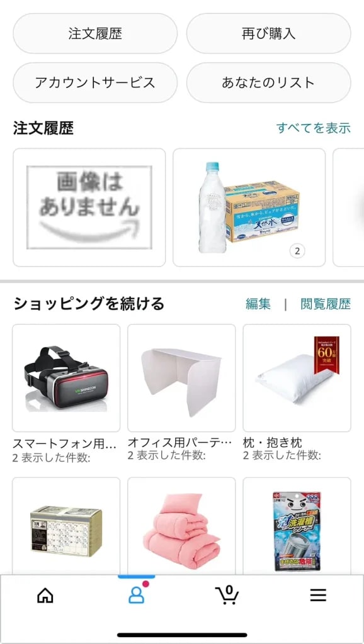Tap the Home icon in bottom bar
This screenshot has width=364, height=644.
coord(45,595)
